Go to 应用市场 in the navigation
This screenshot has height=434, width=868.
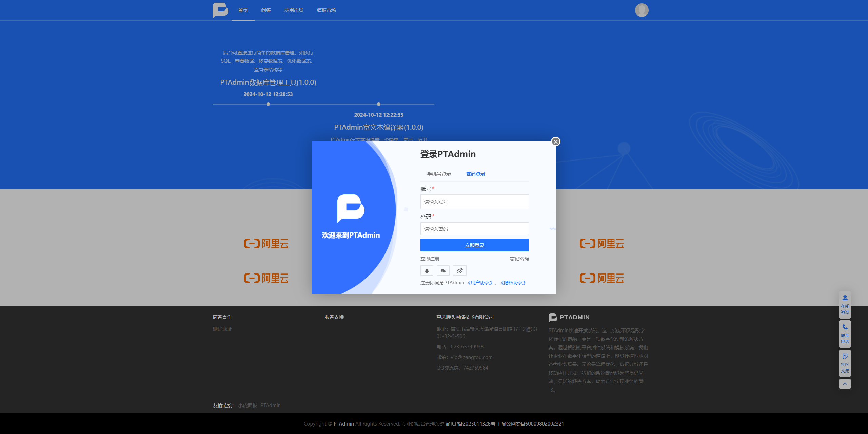pyautogui.click(x=294, y=10)
